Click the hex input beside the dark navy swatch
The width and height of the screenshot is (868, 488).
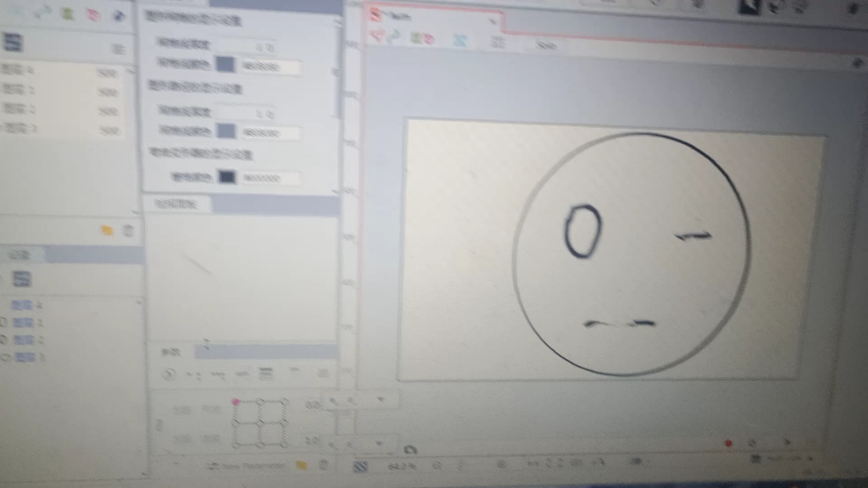point(270,178)
